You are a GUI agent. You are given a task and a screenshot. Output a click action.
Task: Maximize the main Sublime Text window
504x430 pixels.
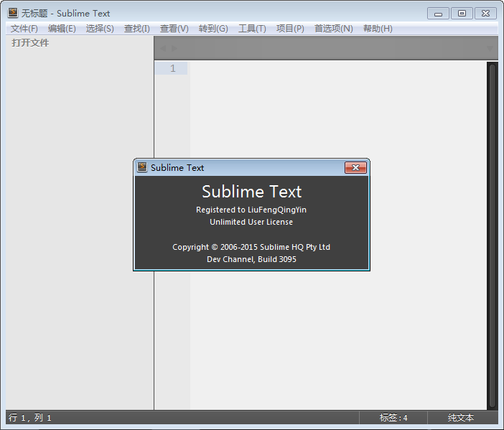point(462,14)
